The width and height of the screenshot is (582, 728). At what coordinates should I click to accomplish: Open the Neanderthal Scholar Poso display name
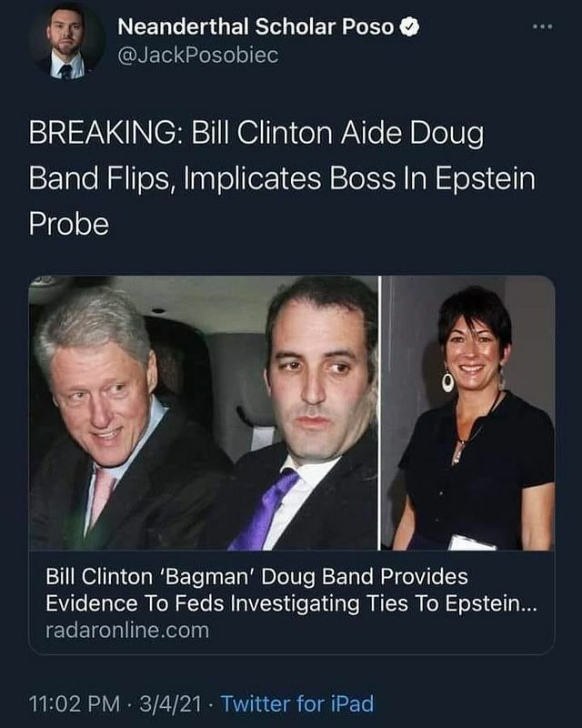tap(256, 27)
